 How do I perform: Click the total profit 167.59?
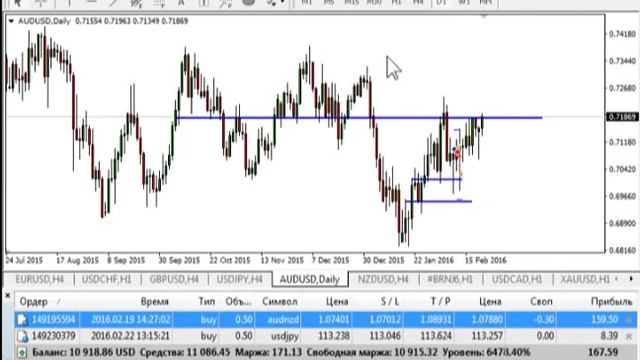pyautogui.click(x=603, y=352)
